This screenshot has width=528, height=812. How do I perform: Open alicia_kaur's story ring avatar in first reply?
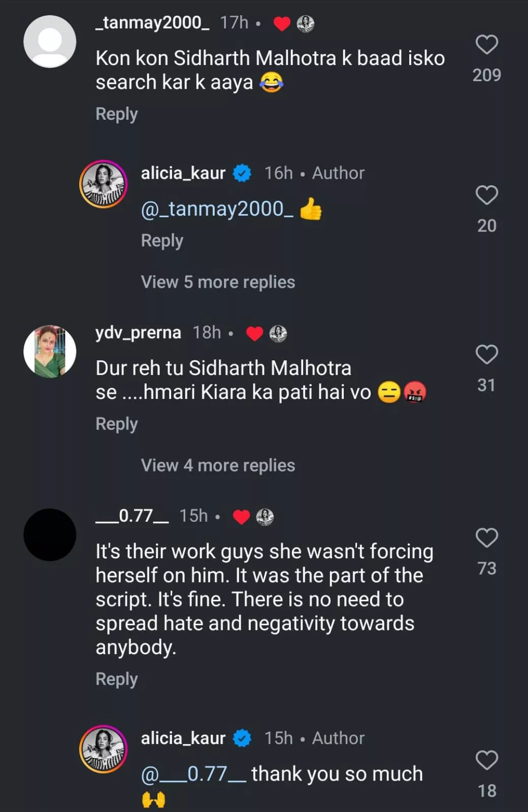[103, 184]
